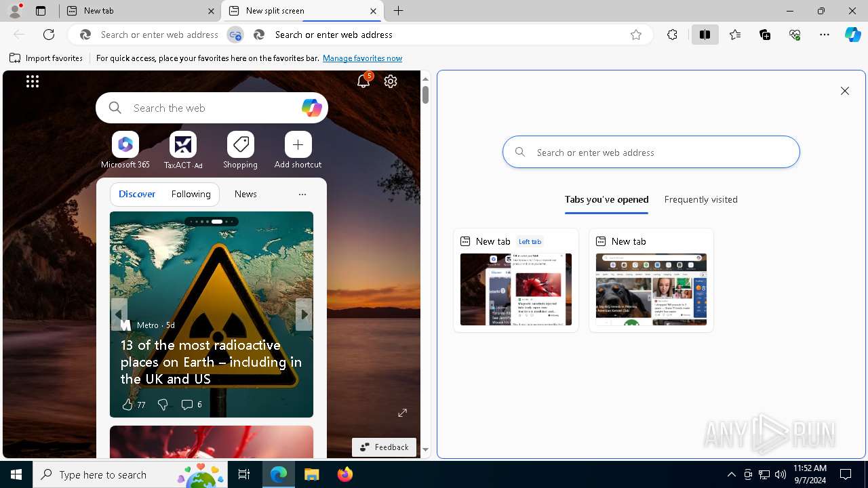868x488 pixels.
Task: Open feed more options ellipsis
Action: [302, 195]
